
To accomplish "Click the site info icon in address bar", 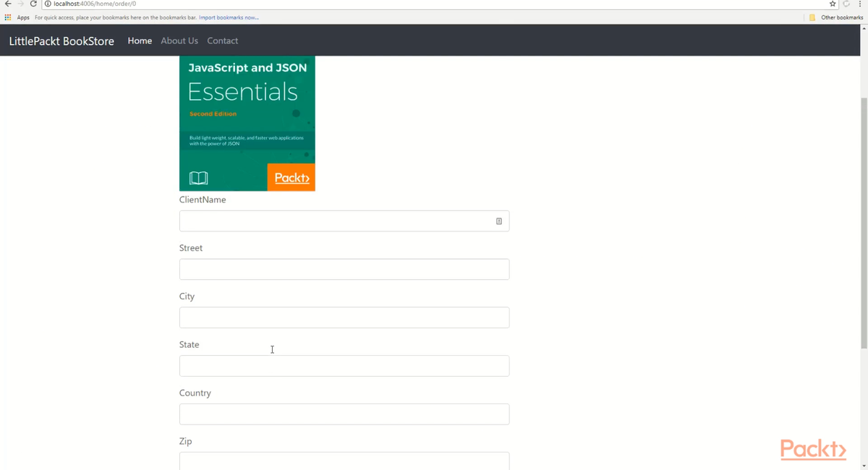I will (x=48, y=4).
